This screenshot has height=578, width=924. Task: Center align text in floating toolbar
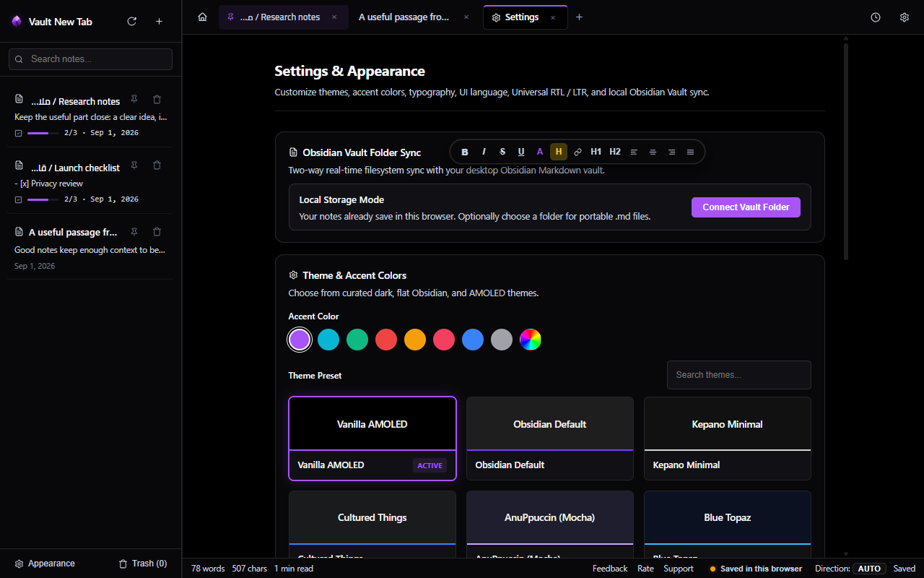coord(653,152)
